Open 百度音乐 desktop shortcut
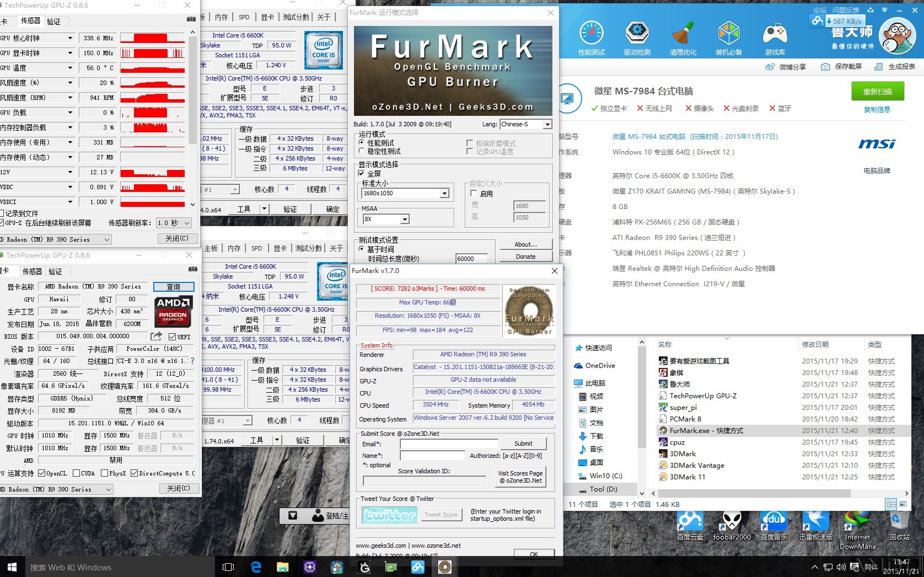This screenshot has width=924, height=577. pos(773,526)
